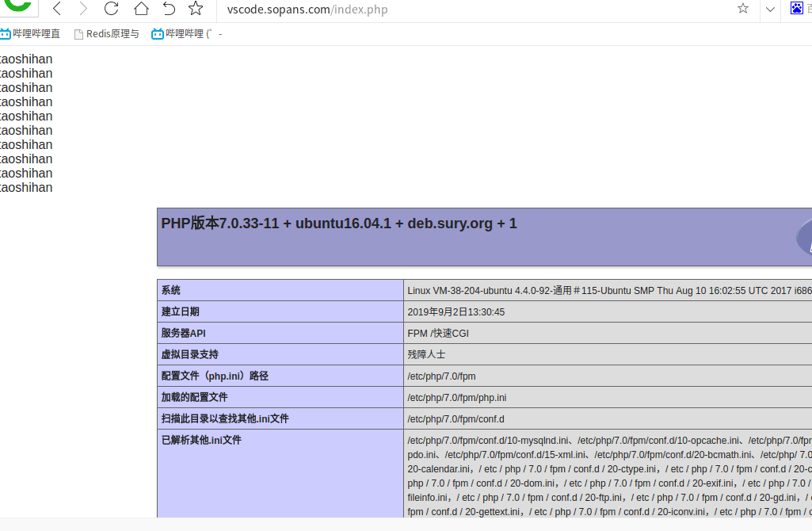812x531 pixels.
Task: Bookmark page using star inside address bar
Action: pyautogui.click(x=743, y=8)
